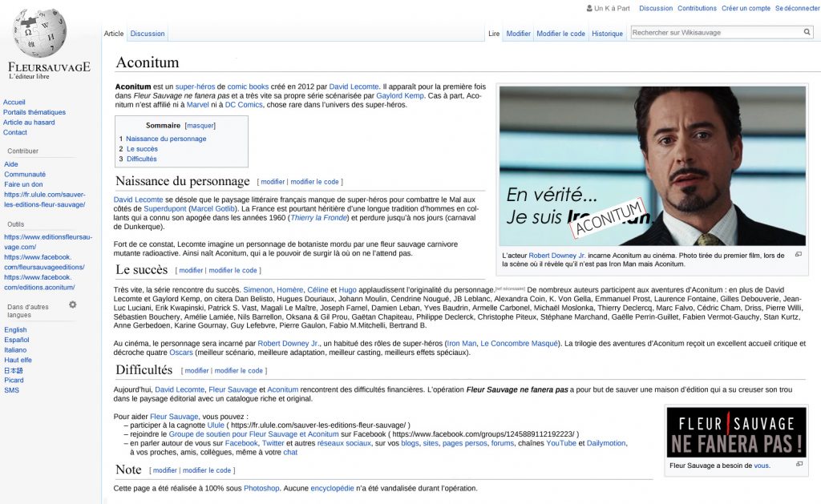The height and width of the screenshot is (504, 821).
Task: Hide the Sommaire with masquer
Action: (x=200, y=126)
